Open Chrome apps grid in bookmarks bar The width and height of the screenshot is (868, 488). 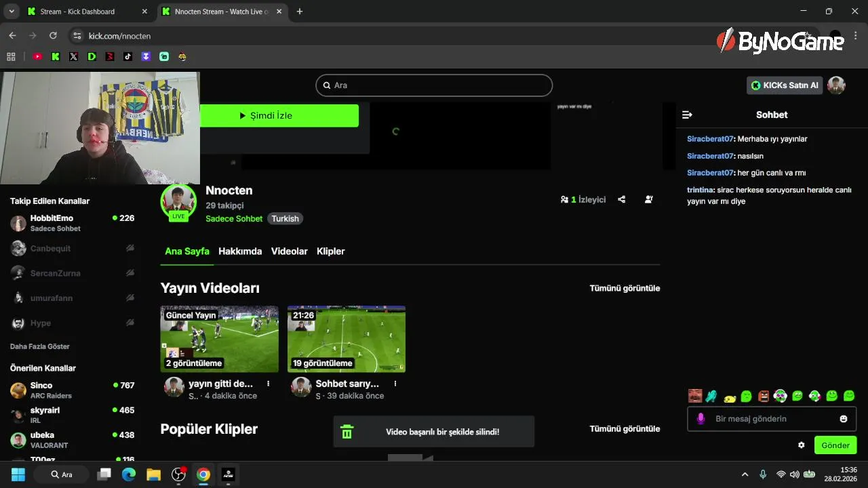click(11, 57)
